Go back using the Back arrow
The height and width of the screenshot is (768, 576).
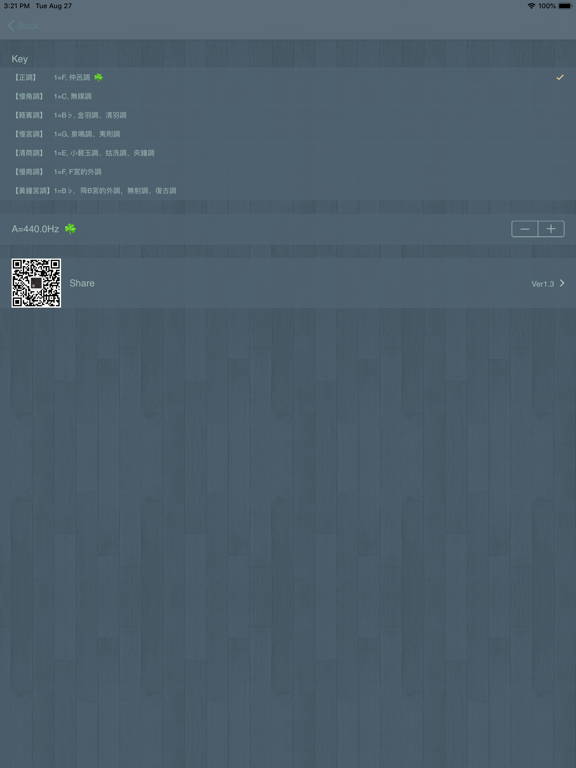point(11,25)
